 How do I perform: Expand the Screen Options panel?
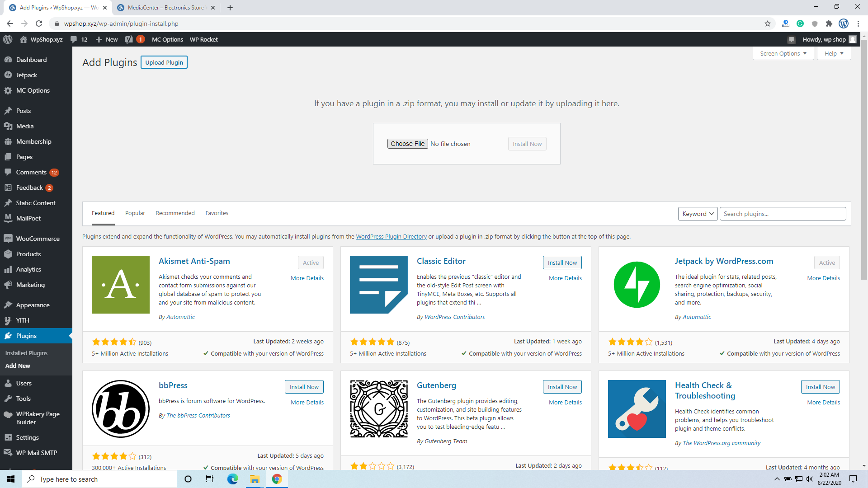(783, 53)
